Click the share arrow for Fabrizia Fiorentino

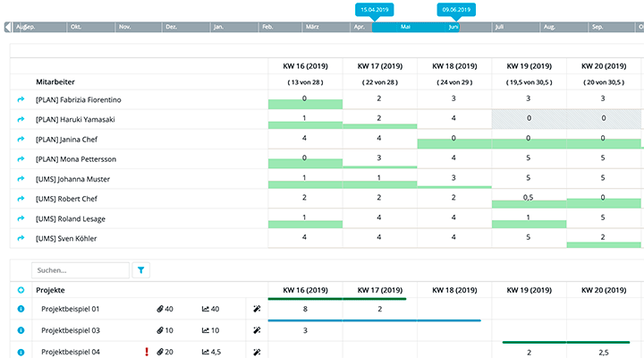click(21, 99)
